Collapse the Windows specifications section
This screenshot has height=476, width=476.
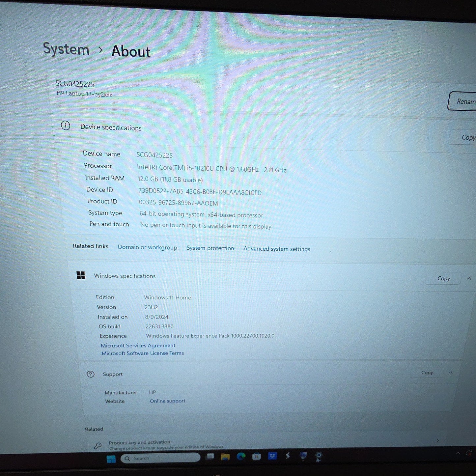(469, 278)
